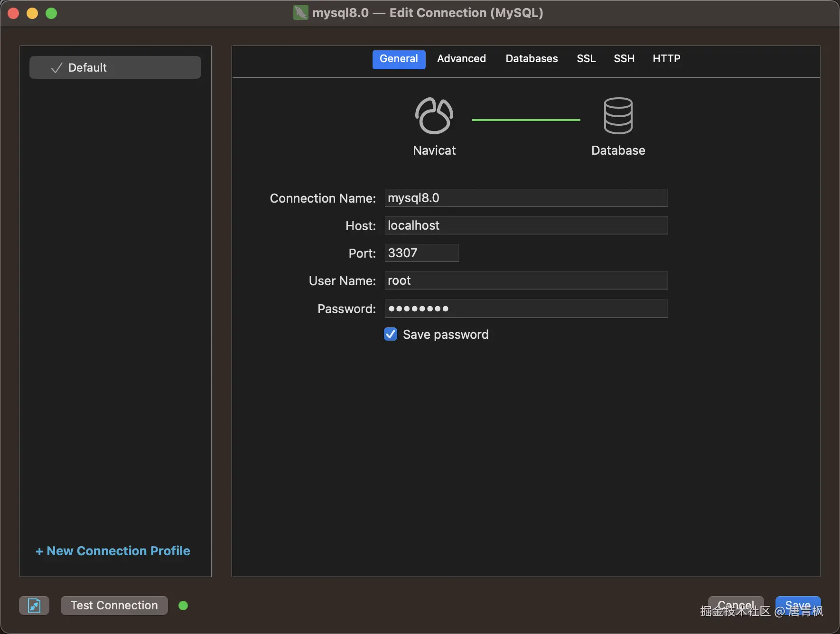Click the Navicat label under the logo
The height and width of the screenshot is (634, 840).
click(x=434, y=150)
